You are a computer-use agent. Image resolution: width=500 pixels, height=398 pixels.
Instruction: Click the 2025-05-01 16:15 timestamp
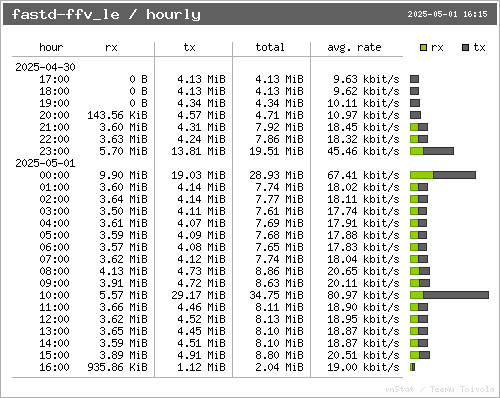(447, 14)
